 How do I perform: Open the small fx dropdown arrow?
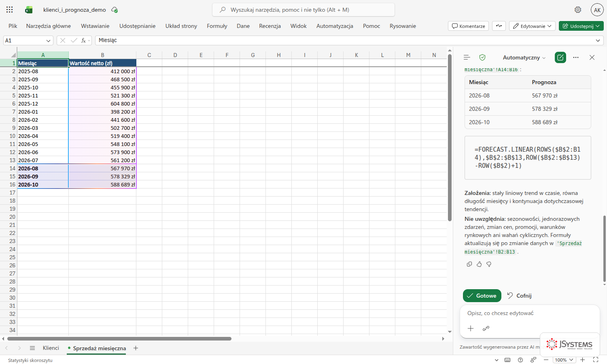pos(89,40)
